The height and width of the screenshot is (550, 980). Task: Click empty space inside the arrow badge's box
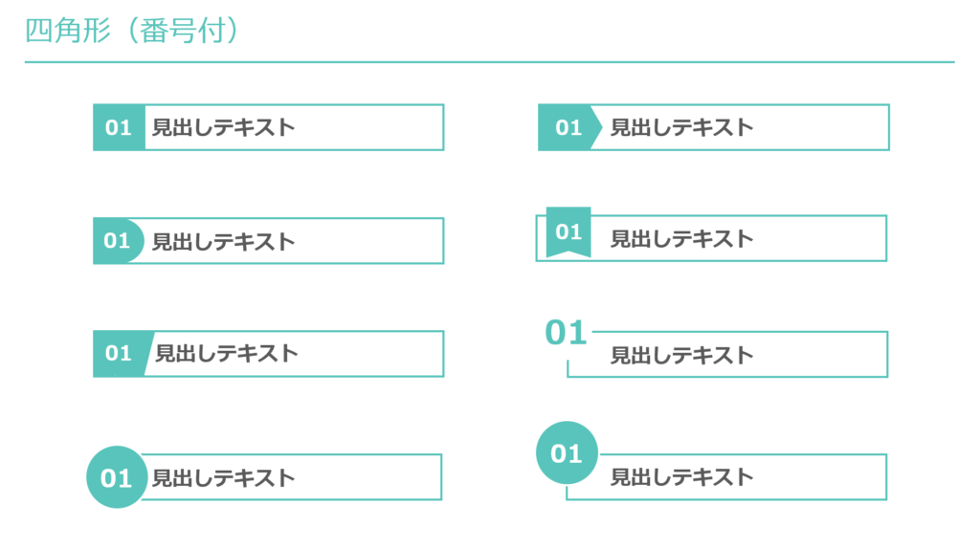[x=823, y=127]
